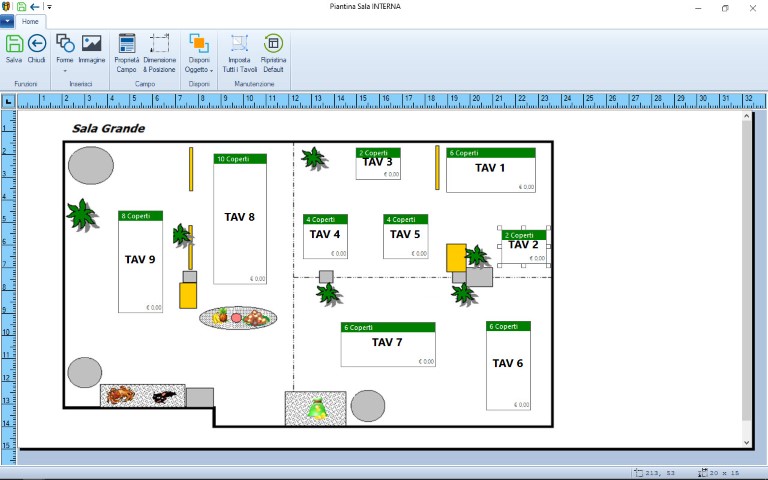This screenshot has height=480, width=768.
Task: Click the TAV 7 table
Action: coord(387,343)
